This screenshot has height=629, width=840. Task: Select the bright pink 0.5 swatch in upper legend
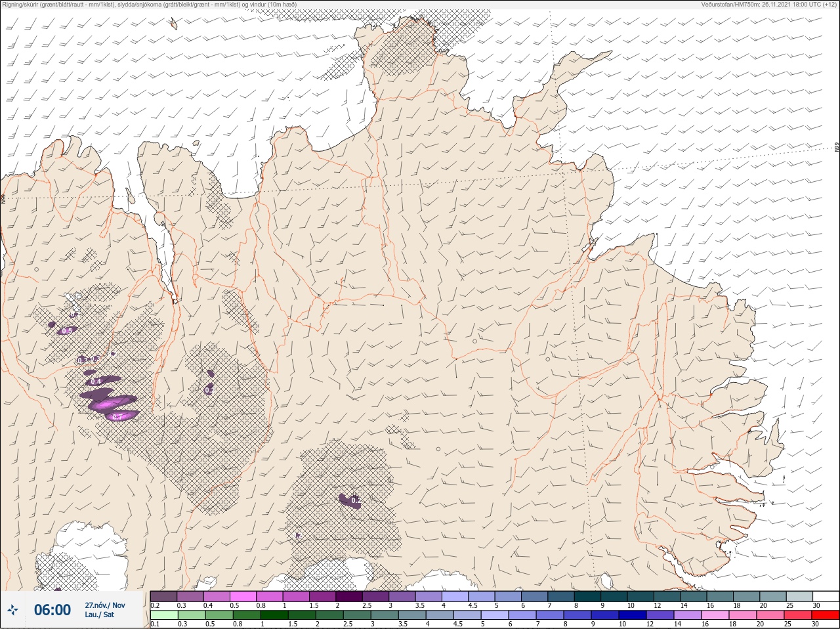click(243, 596)
